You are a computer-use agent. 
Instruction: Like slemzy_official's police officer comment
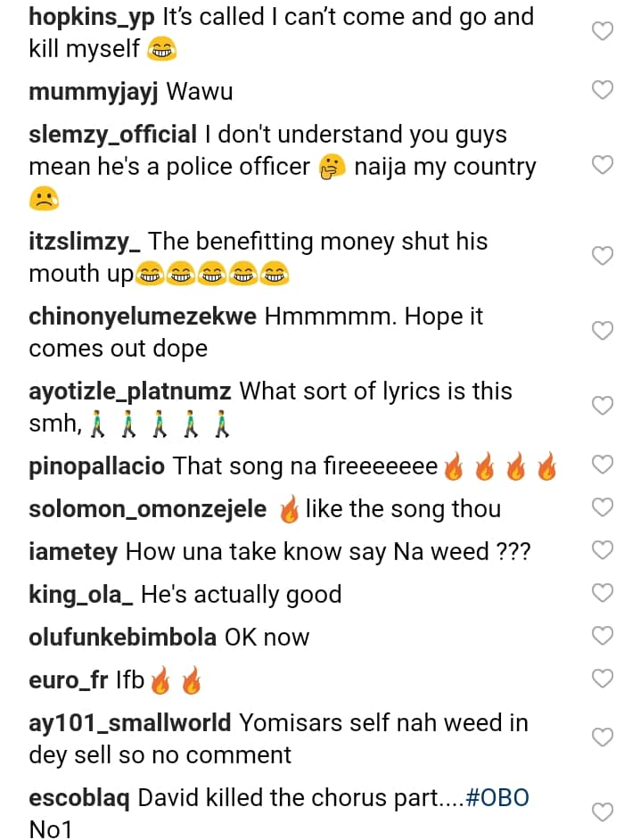point(603,165)
